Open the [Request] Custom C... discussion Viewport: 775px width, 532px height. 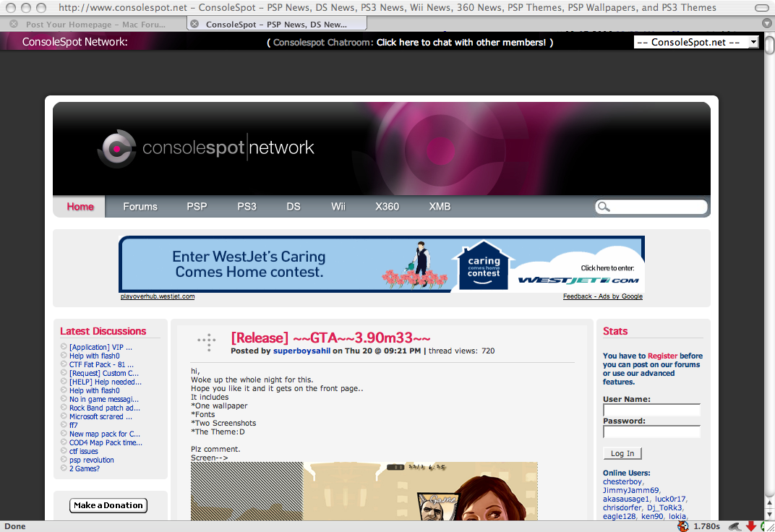pos(104,373)
